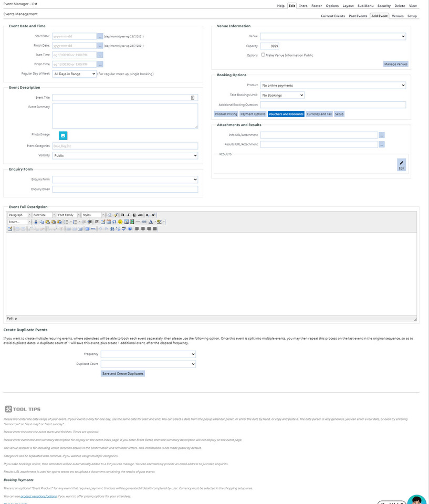The image size is (429, 504).
Task: Click the Cut scissors icon in editor
Action: coord(36,222)
